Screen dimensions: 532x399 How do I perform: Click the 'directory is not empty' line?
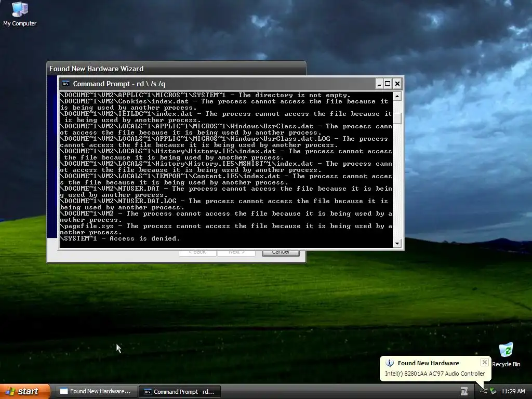pos(205,95)
